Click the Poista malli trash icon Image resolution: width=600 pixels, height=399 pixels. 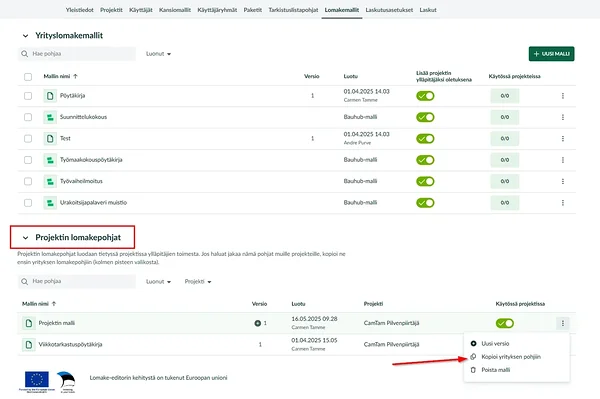click(473, 370)
